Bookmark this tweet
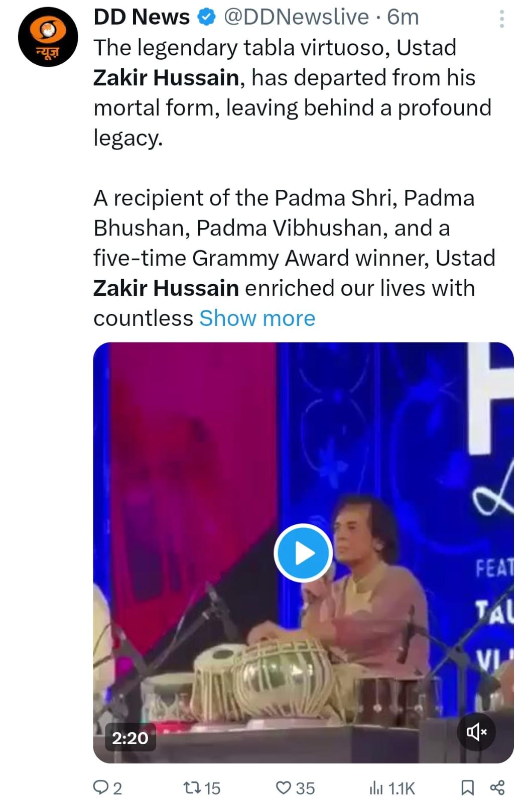 [467, 787]
